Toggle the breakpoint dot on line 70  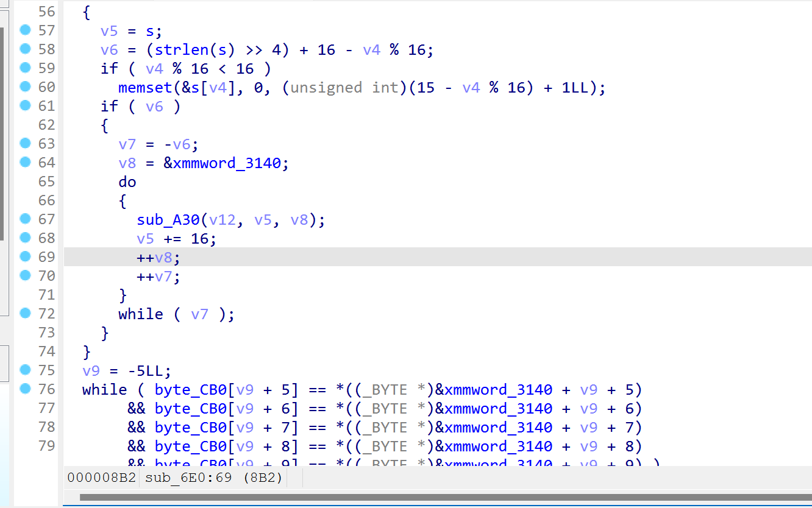coord(25,275)
